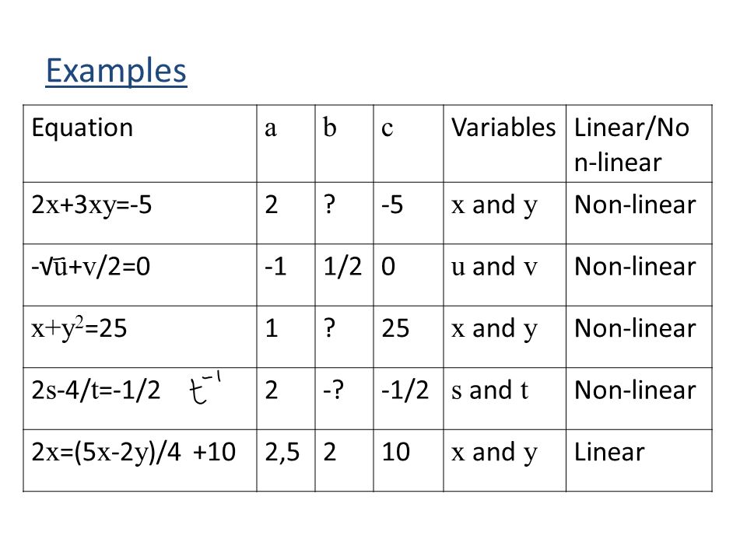Click the equation 2x+3xy=-5 cell
The height and width of the screenshot is (560, 747).
click(x=140, y=213)
